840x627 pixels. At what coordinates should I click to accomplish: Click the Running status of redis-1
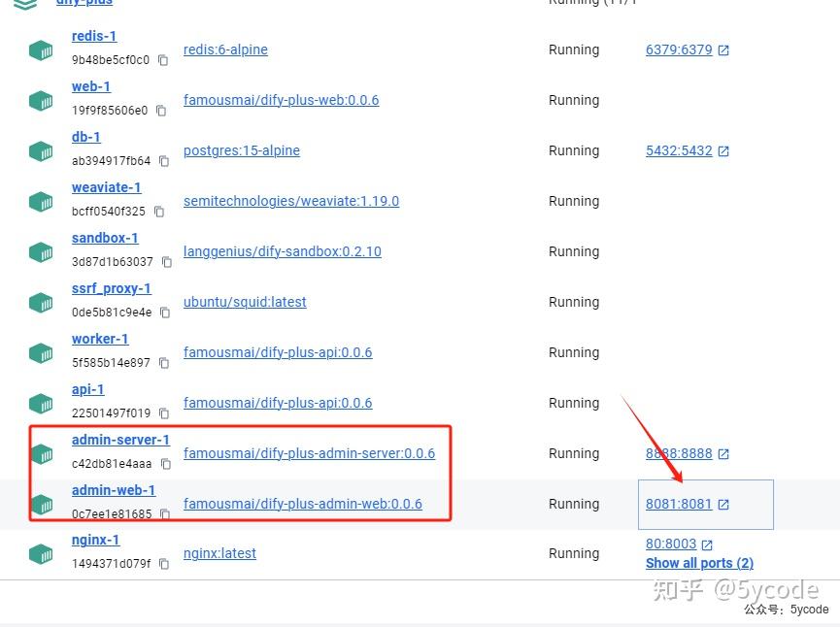(x=574, y=49)
